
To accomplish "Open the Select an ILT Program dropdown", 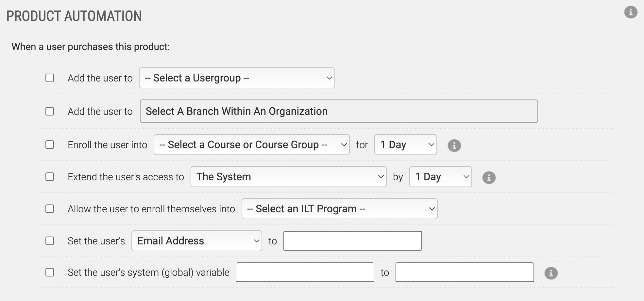I will [x=340, y=209].
